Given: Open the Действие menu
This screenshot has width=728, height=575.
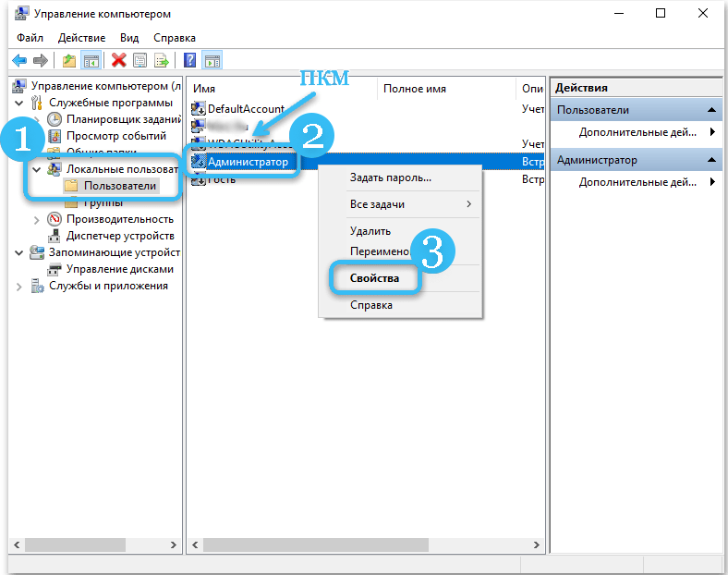Looking at the screenshot, I should coord(83,38).
